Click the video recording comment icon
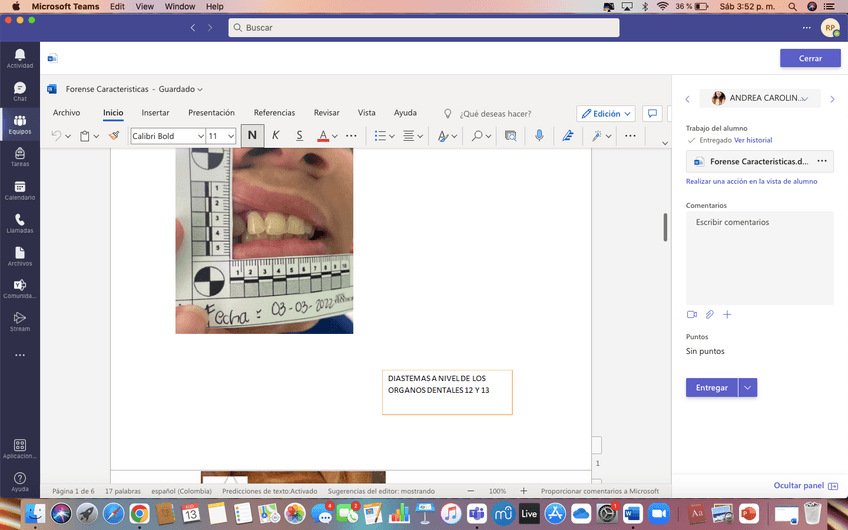848x530 pixels. pyautogui.click(x=691, y=315)
